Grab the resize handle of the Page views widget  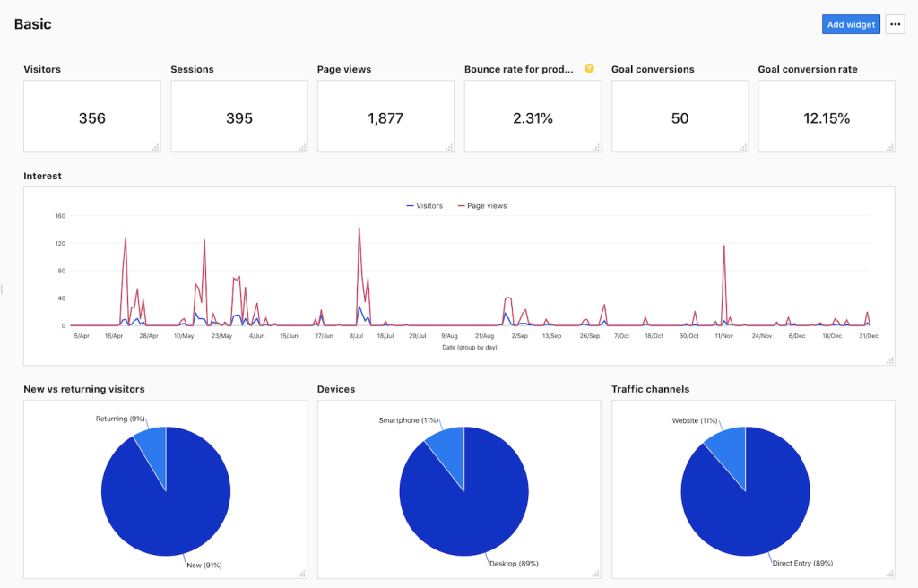pos(449,148)
